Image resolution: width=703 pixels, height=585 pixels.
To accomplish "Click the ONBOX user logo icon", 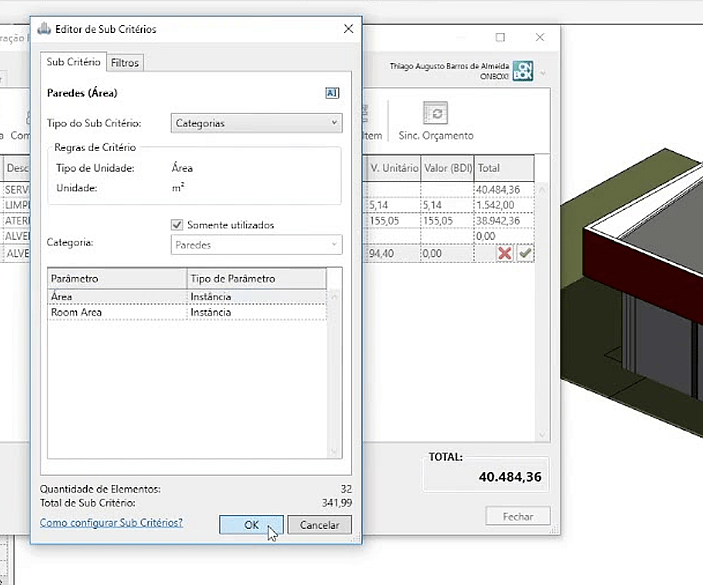I will click(523, 71).
